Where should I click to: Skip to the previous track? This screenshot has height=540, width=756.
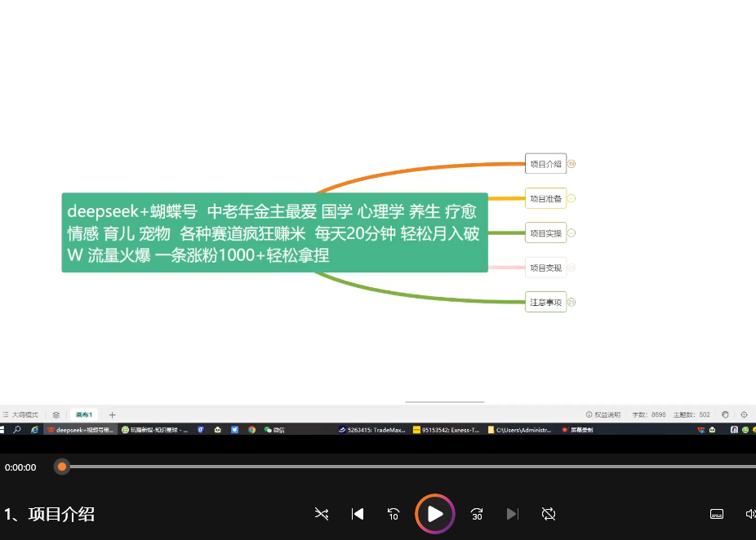(x=358, y=514)
